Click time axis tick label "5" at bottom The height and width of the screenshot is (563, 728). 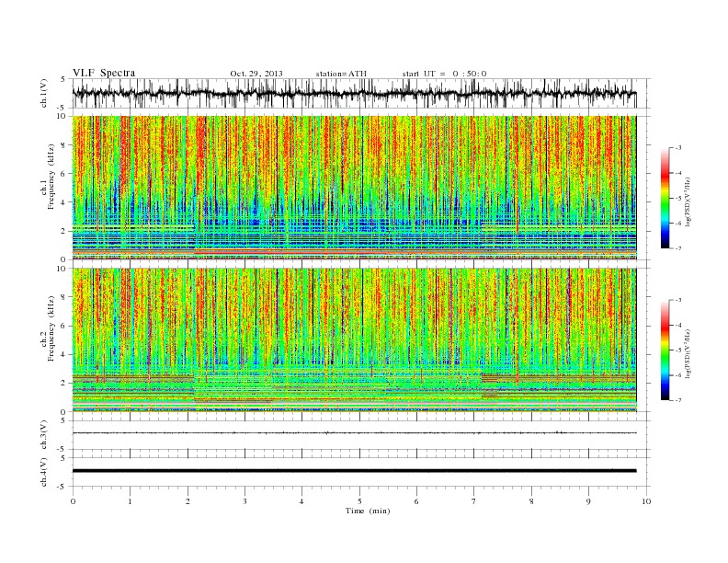click(359, 501)
